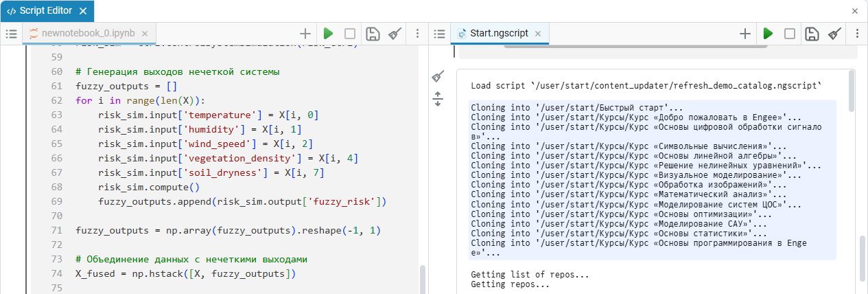Click output line 'Символьные вычисления'
This screenshot has width=868, height=294.
tap(629, 146)
